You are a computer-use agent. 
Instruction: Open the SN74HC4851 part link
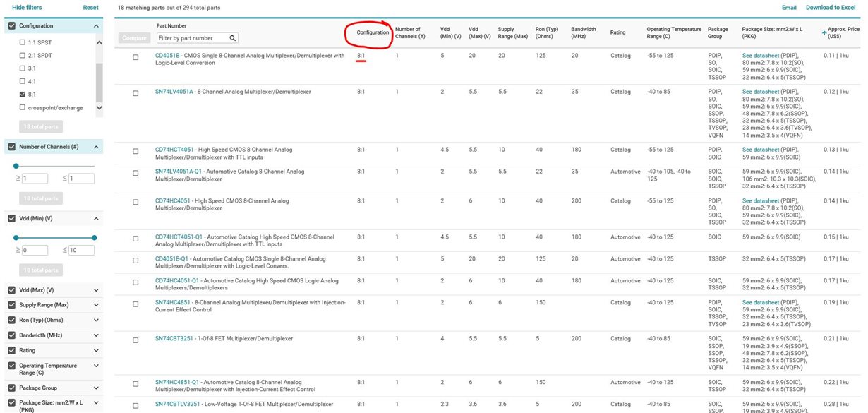click(x=171, y=302)
